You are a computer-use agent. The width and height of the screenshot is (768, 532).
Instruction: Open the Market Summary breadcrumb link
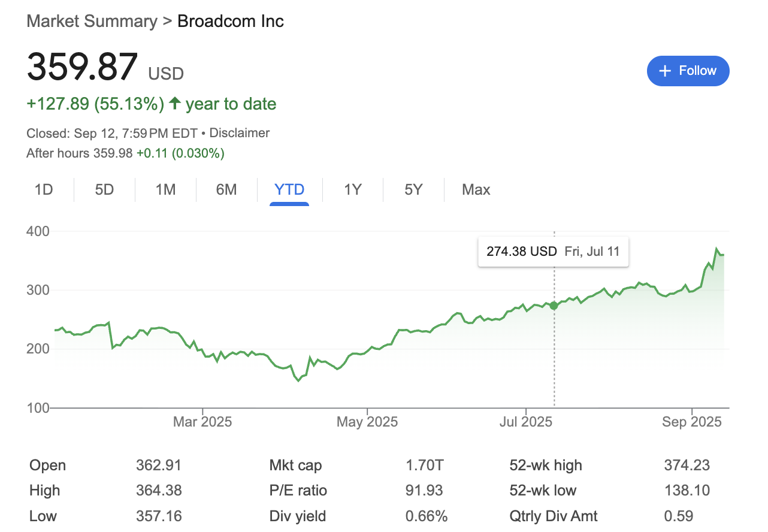click(92, 22)
